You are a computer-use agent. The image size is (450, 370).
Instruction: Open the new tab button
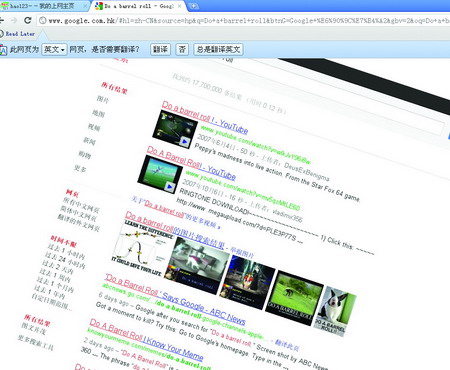tap(193, 6)
